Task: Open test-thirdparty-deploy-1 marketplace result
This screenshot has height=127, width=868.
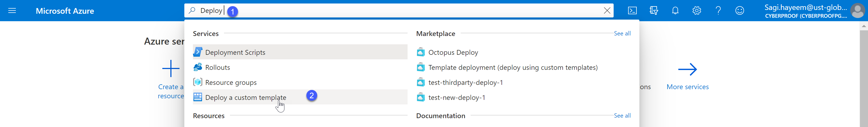Action: [465, 82]
